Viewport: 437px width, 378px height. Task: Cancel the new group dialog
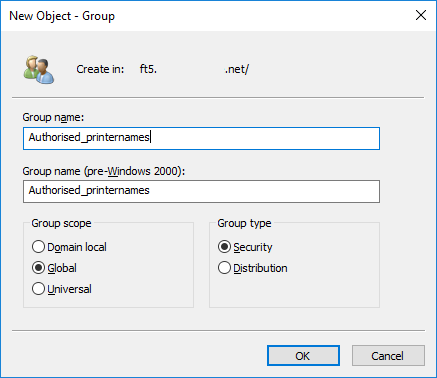click(388, 356)
